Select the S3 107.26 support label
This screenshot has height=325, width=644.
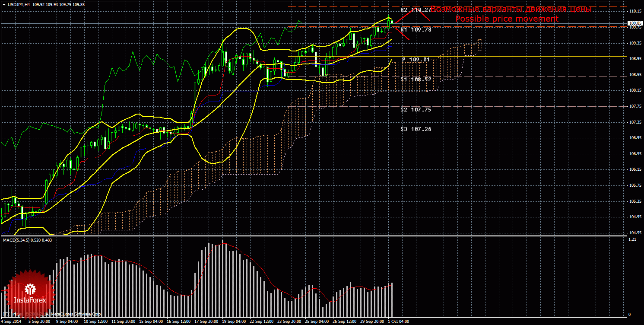[416, 129]
